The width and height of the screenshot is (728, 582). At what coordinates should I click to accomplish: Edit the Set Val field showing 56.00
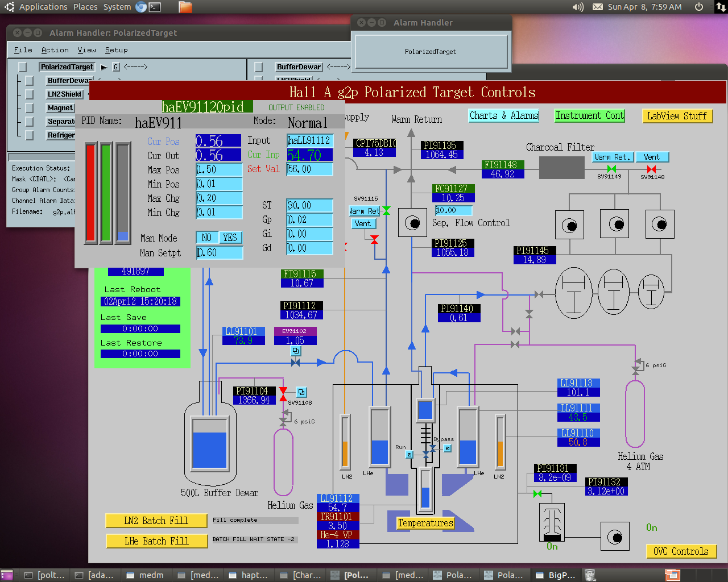pos(310,169)
